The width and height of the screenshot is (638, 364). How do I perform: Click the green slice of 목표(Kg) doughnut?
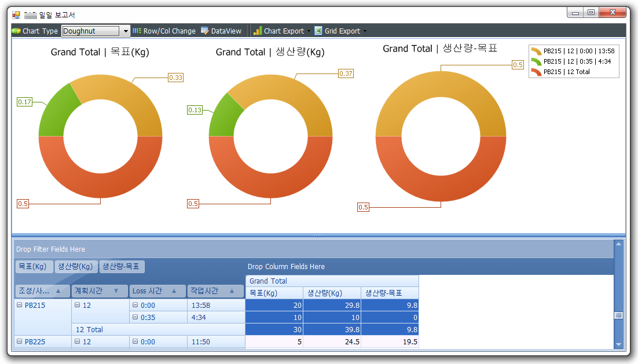pyautogui.click(x=58, y=112)
